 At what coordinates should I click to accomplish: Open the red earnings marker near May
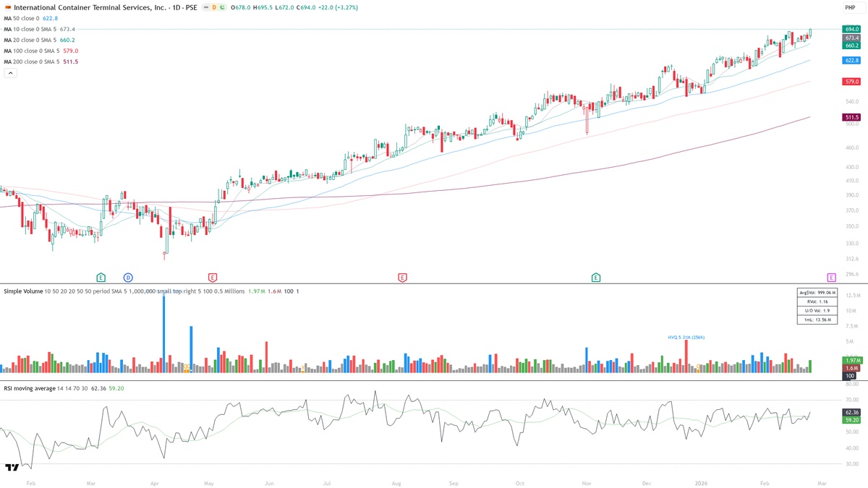(213, 277)
